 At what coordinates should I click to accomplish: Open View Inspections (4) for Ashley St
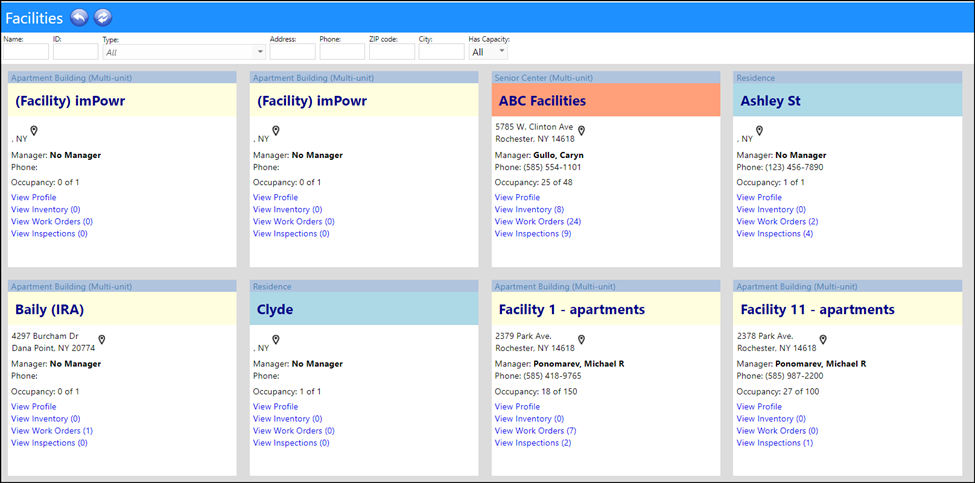click(x=775, y=234)
